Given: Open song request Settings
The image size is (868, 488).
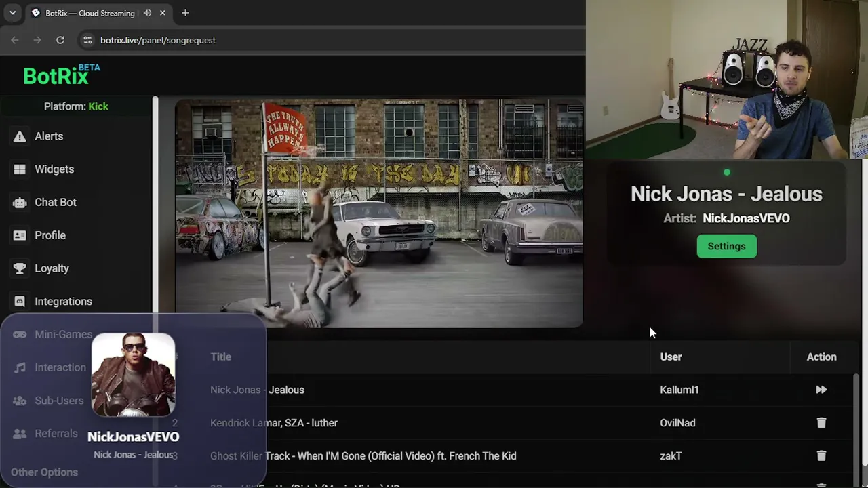Looking at the screenshot, I should [726, 246].
